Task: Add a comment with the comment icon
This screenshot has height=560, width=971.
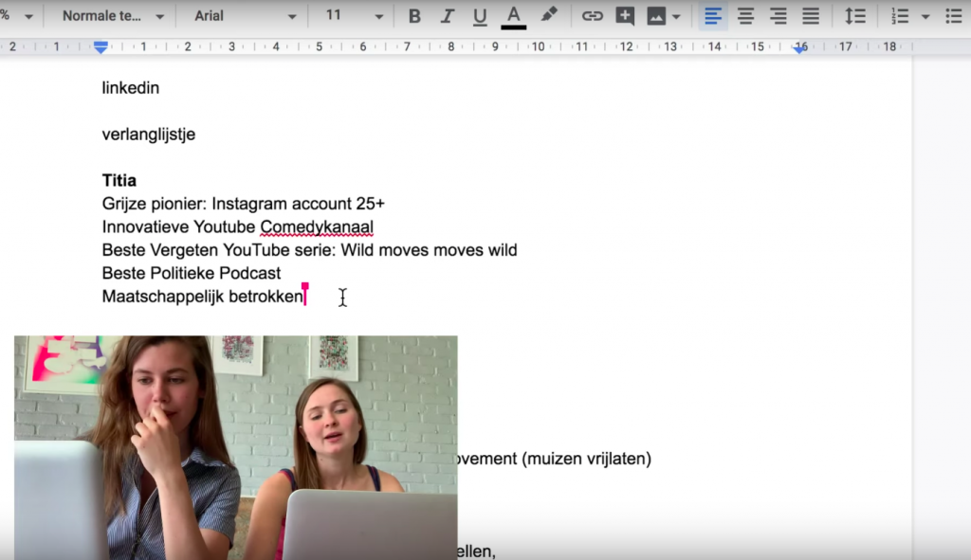Action: click(x=625, y=16)
